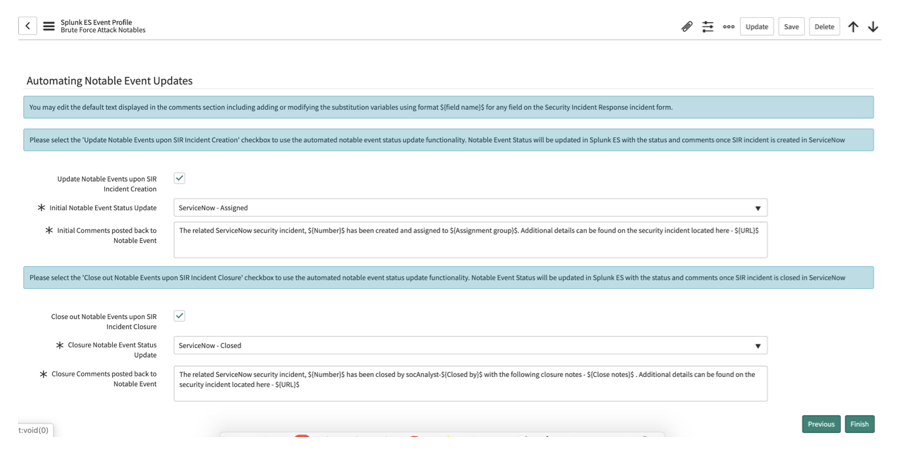Click the Closure Comments posted back label

click(x=104, y=379)
